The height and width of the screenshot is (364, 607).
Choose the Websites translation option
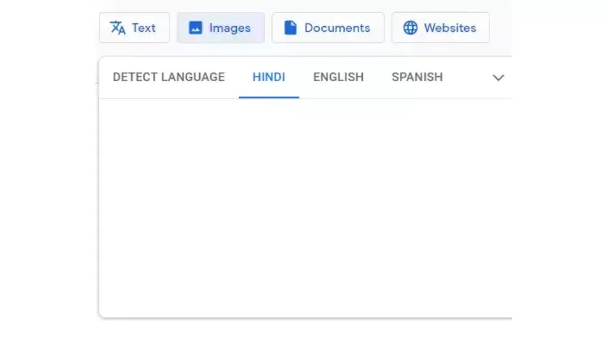click(440, 28)
